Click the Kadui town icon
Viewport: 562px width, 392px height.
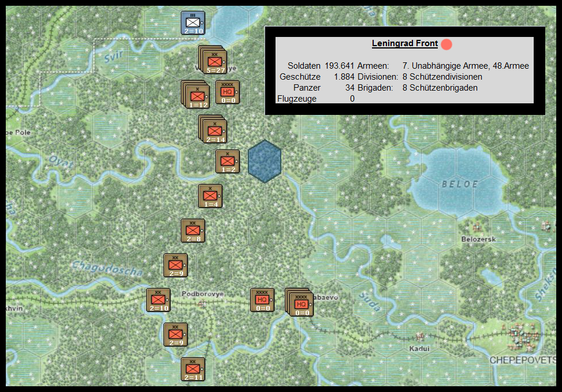coord(419,337)
